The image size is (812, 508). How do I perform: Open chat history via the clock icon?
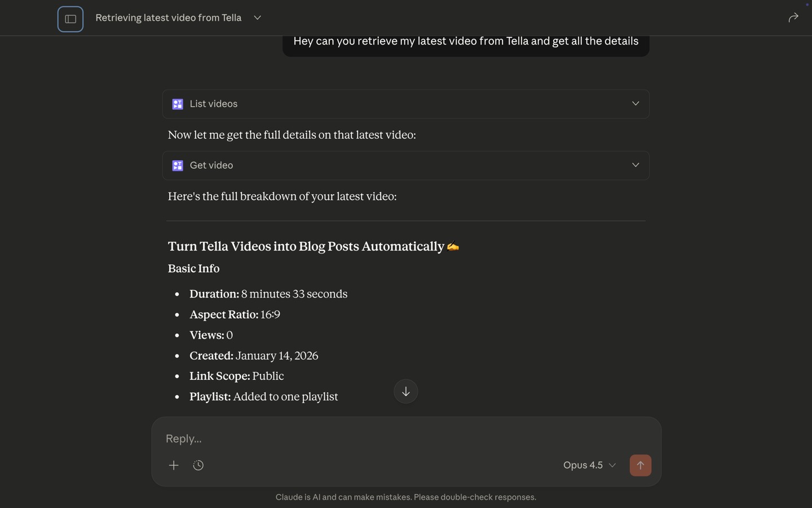(x=198, y=465)
